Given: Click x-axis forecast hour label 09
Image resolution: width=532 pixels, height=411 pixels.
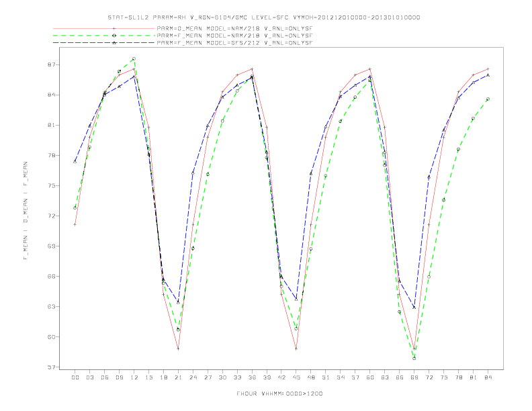Looking at the screenshot, I should tap(119, 377).
